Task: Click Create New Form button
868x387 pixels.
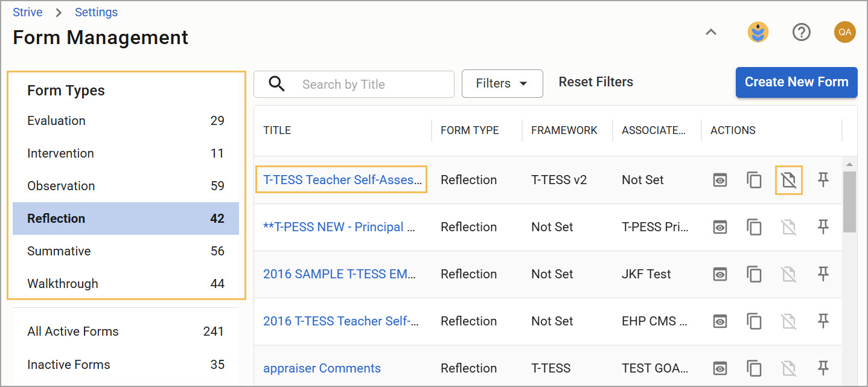Action: (796, 82)
